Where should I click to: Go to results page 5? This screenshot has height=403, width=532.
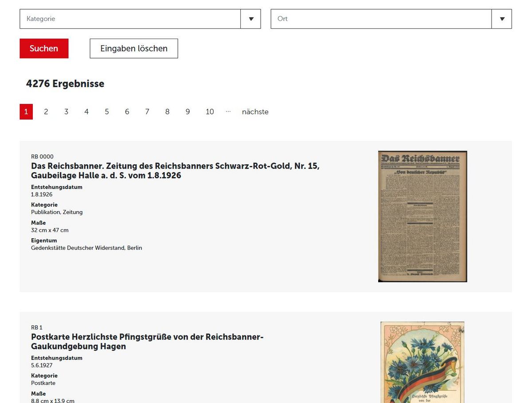[107, 112]
